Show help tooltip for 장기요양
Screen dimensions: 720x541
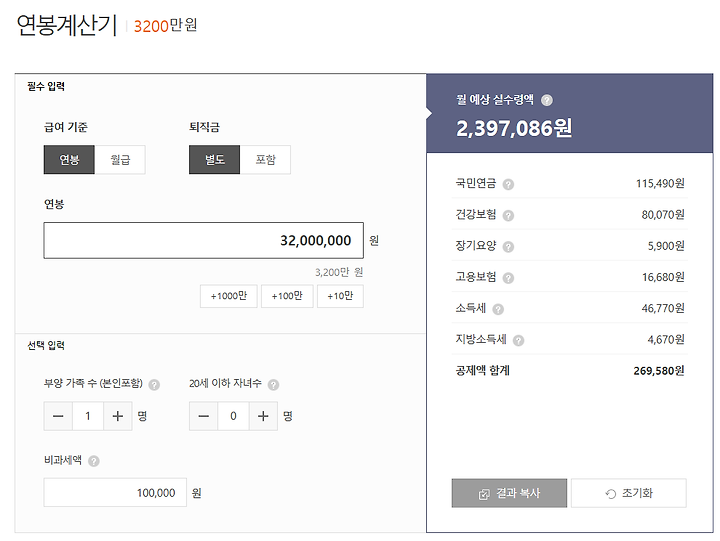pyautogui.click(x=508, y=247)
